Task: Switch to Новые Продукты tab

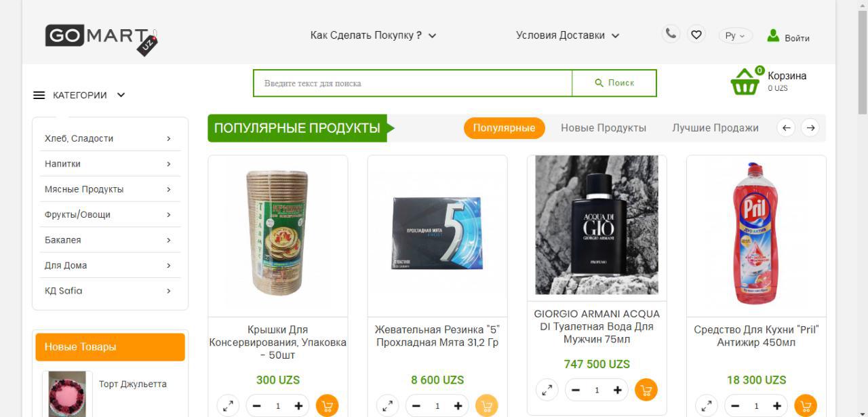Action: (x=604, y=127)
